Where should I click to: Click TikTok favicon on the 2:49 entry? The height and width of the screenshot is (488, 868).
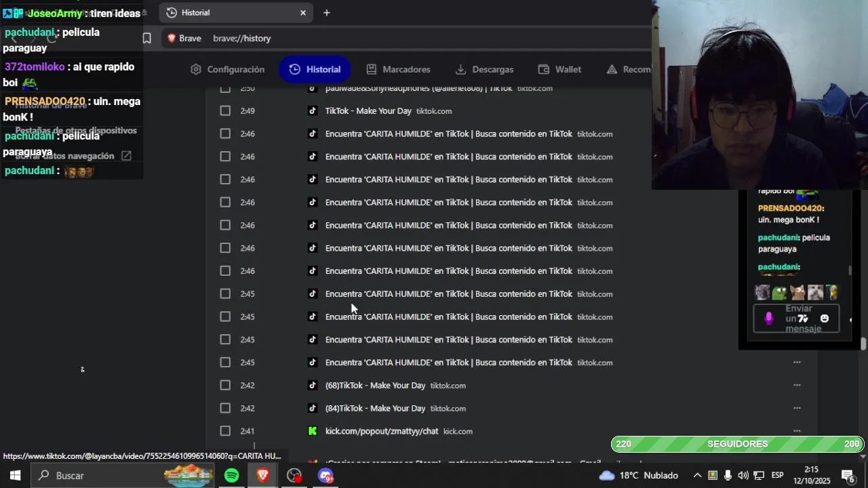[x=313, y=111]
